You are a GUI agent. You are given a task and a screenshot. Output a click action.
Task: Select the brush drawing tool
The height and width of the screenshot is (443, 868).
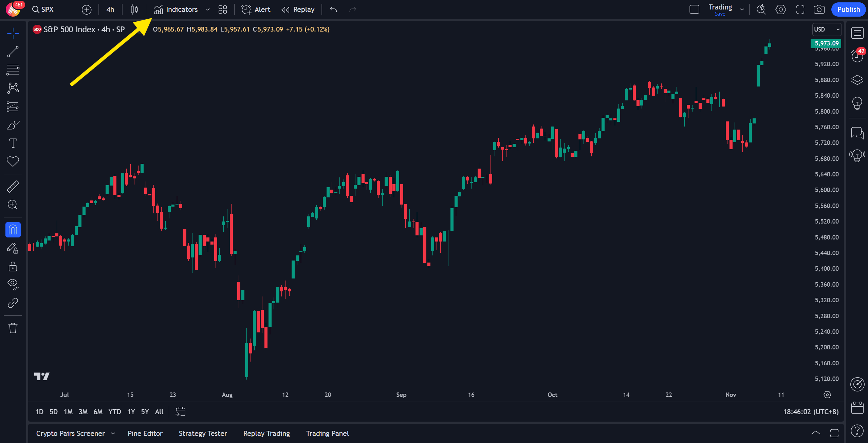[13, 125]
